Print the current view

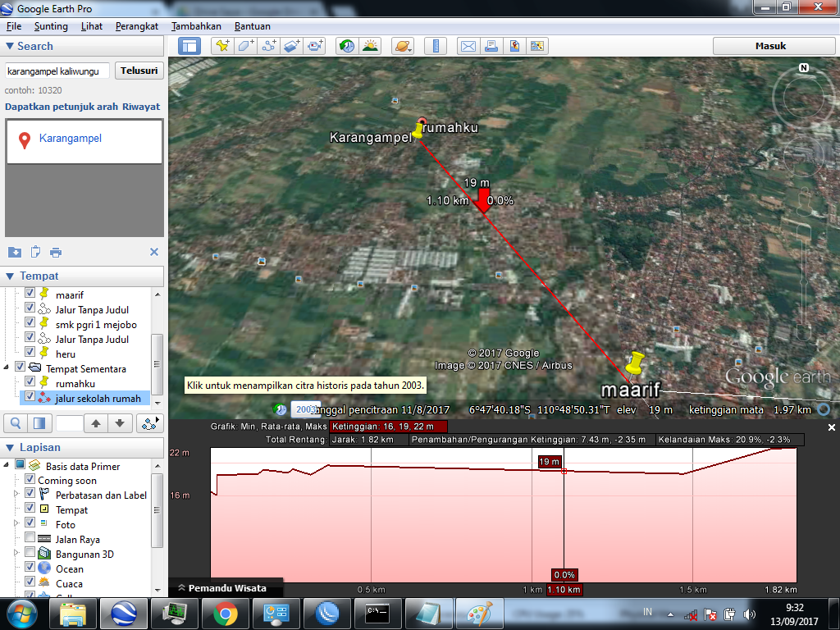click(x=491, y=46)
